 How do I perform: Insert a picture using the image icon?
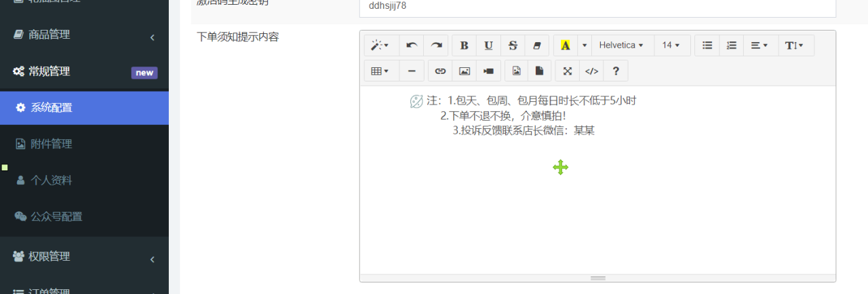pos(465,71)
